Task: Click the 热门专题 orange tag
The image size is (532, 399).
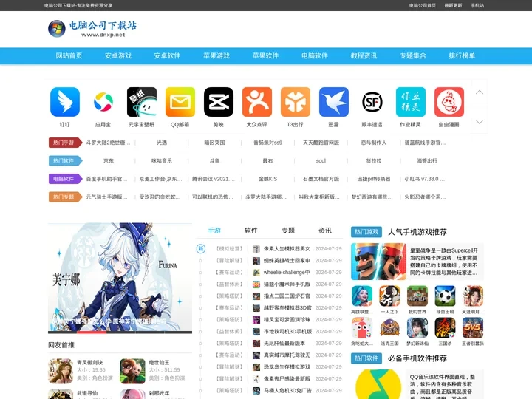Action: pos(65,197)
